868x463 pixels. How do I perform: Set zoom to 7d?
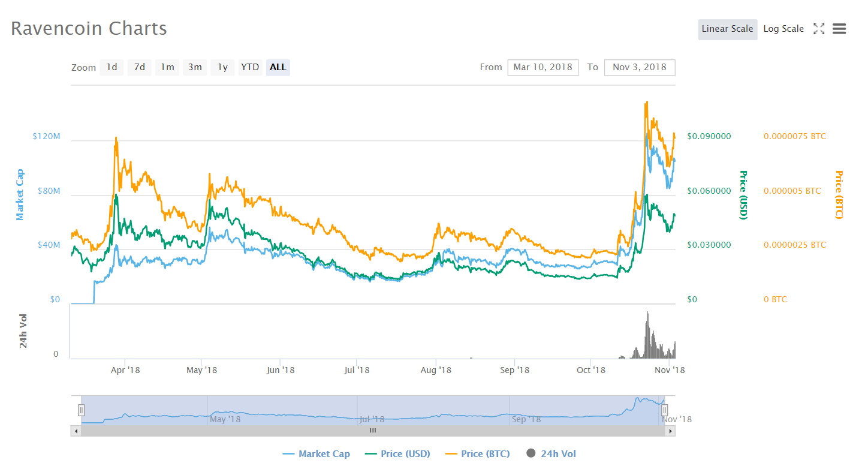click(x=139, y=67)
